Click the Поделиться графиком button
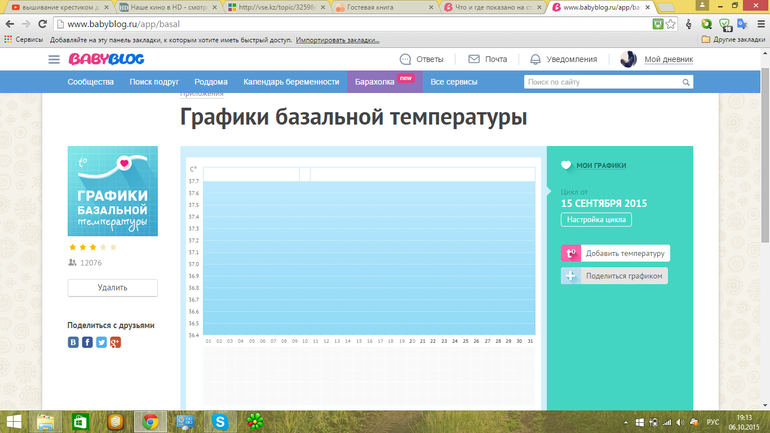 coord(614,276)
